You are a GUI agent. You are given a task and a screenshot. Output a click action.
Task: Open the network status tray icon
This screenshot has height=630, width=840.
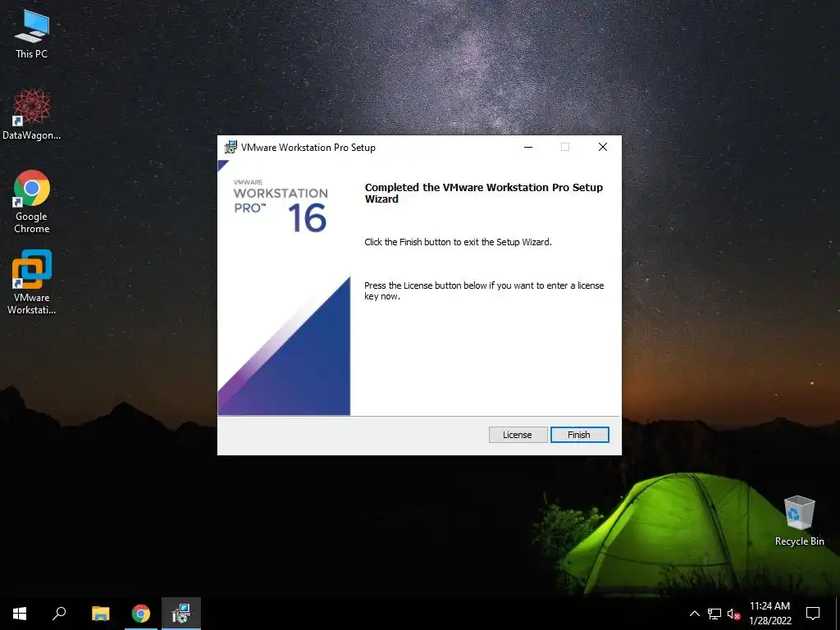coord(714,614)
